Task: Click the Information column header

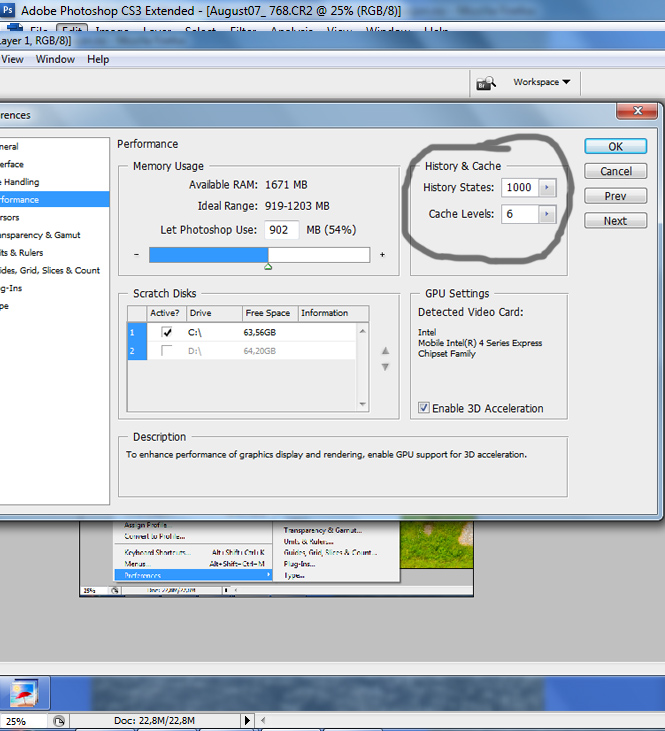Action: coord(333,313)
